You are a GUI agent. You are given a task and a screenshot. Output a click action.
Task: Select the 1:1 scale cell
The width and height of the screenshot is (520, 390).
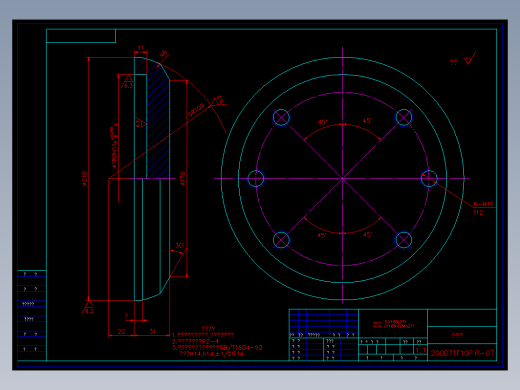tap(420, 350)
